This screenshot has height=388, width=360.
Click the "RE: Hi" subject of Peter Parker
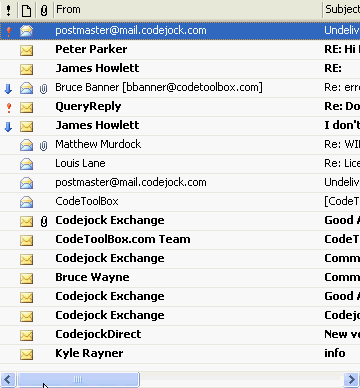tap(342, 49)
